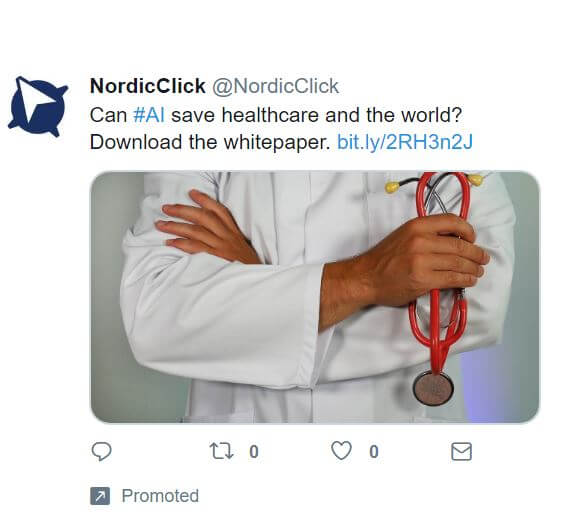
Task: Click the stethoscope's round chest piece
Action: pos(433,389)
